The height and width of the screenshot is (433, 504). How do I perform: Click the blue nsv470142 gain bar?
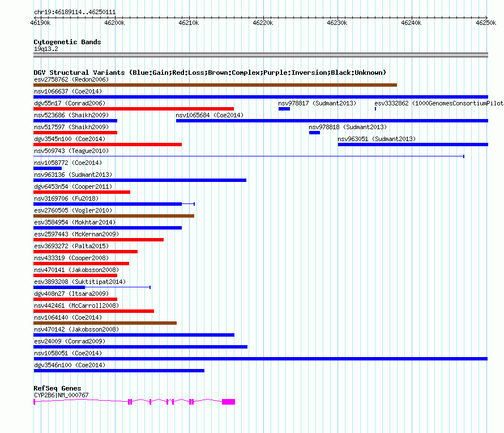[134, 335]
